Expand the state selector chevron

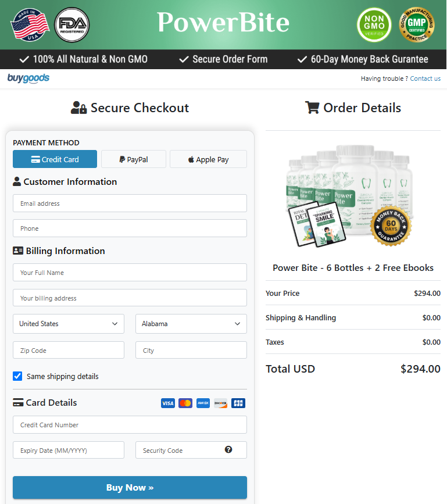(x=237, y=324)
